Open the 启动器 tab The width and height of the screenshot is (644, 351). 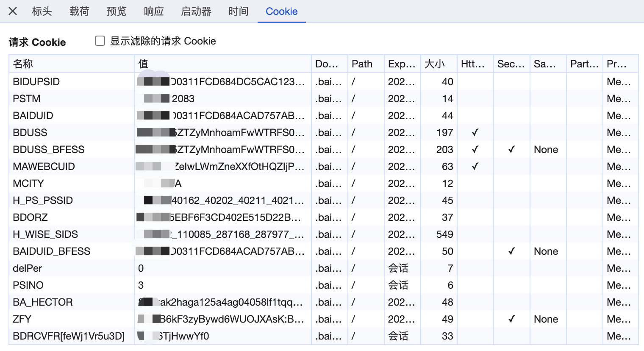point(196,11)
